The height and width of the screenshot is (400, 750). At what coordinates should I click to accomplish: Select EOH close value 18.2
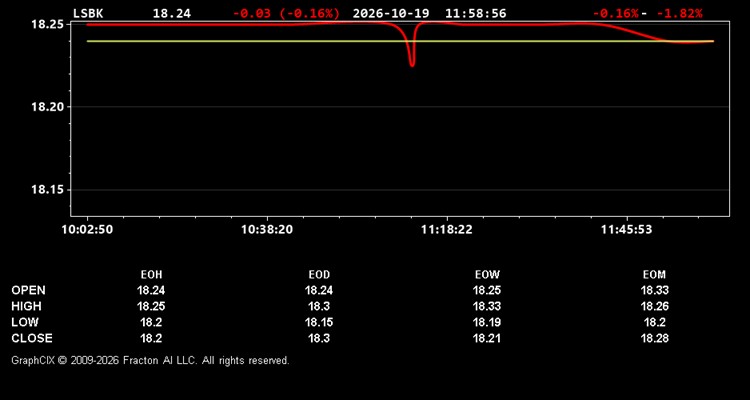[x=151, y=338]
